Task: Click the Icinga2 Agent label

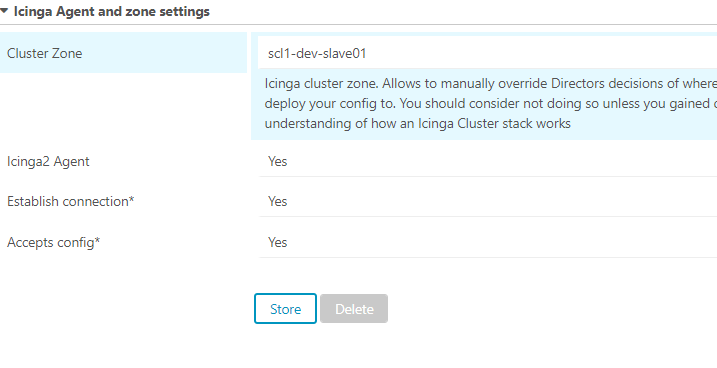Action: point(48,162)
